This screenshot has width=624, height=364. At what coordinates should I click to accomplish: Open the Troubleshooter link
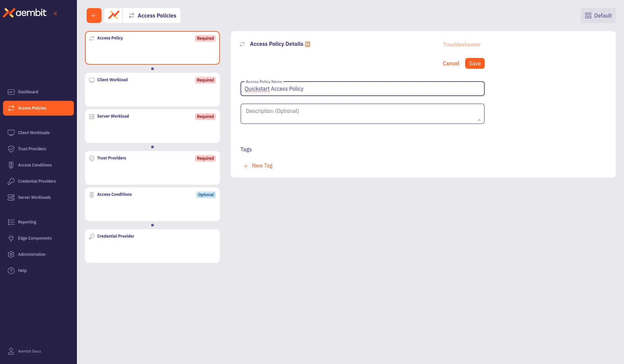point(461,44)
